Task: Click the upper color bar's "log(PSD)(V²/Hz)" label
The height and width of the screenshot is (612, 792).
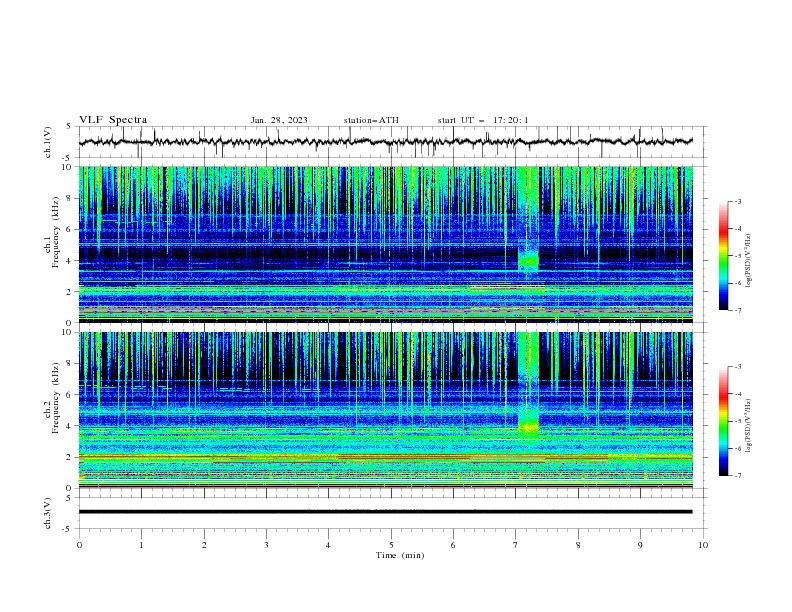Action: [749, 261]
